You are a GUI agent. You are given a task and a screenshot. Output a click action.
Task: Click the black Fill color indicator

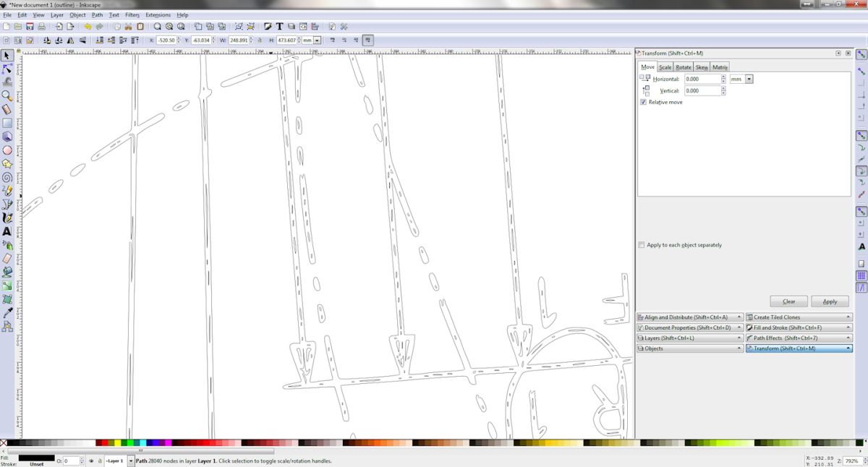tap(36, 458)
